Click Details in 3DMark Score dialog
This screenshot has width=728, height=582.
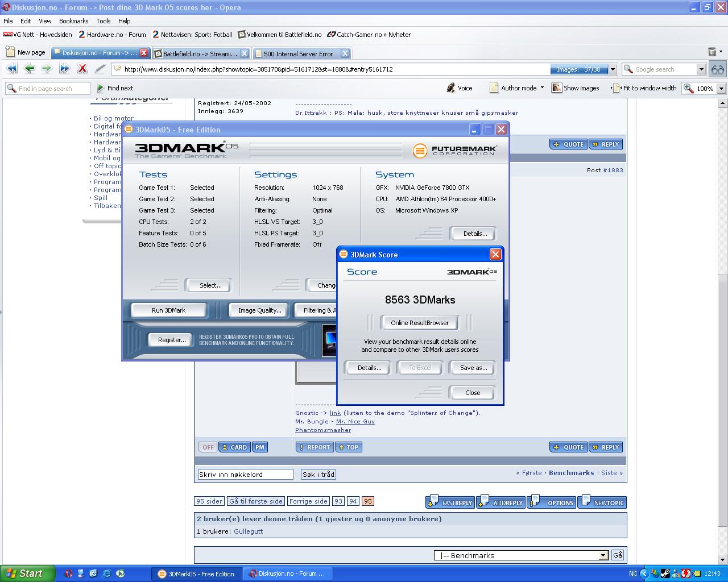tap(369, 368)
